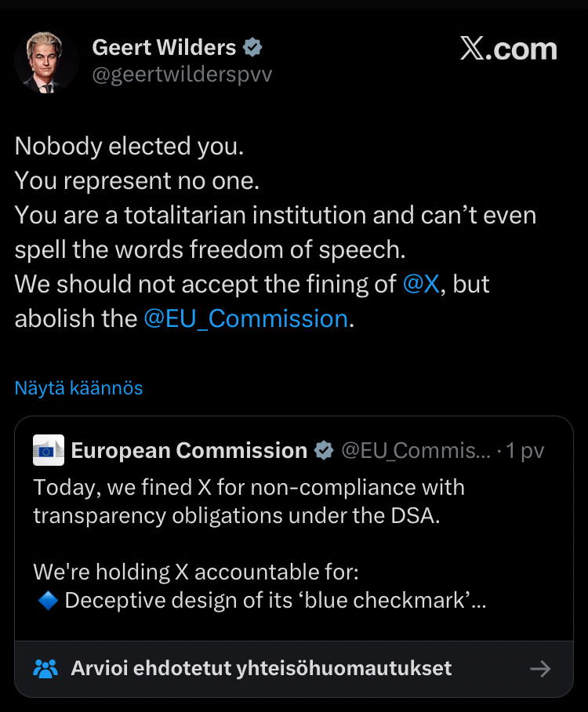Click the "1 pv" timestamp
The height and width of the screenshot is (712, 588).
click(x=525, y=451)
